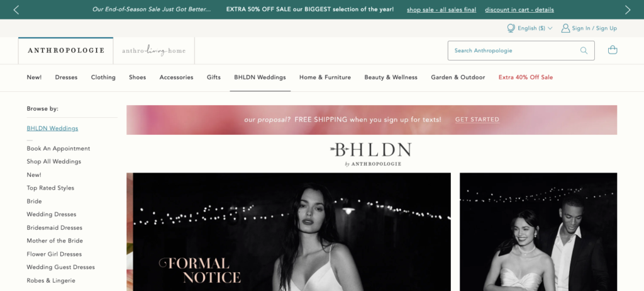Open the Formal Notice hero image
The width and height of the screenshot is (644, 291).
(288, 232)
